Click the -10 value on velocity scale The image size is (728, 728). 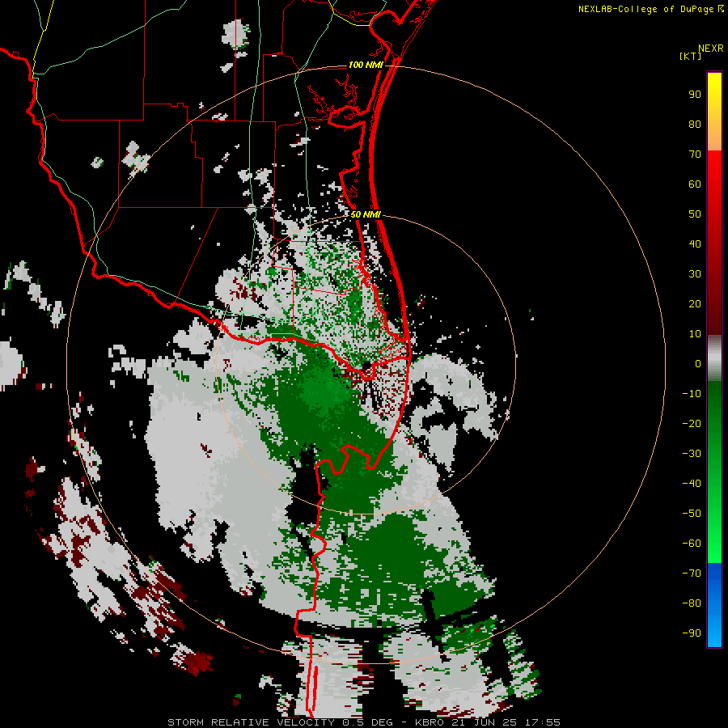click(692, 394)
